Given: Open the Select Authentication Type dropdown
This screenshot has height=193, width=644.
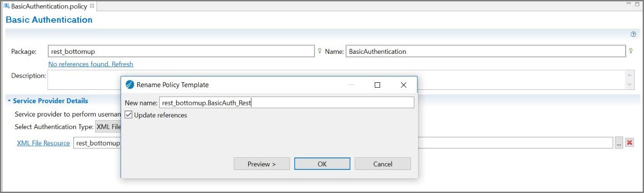Looking at the screenshot, I should point(109,127).
